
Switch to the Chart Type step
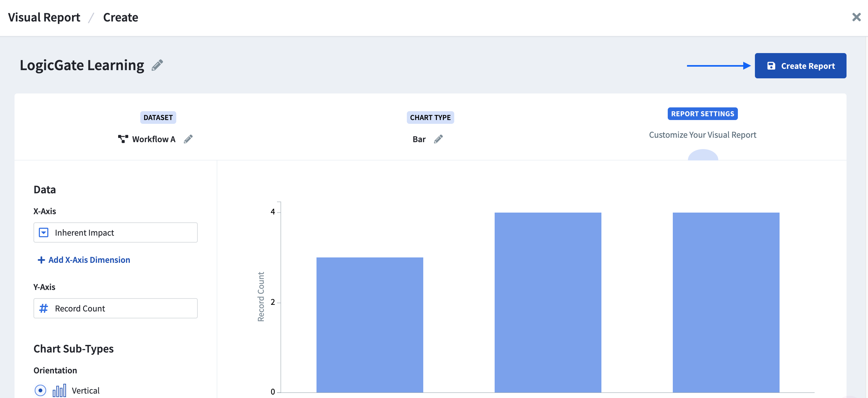click(430, 117)
